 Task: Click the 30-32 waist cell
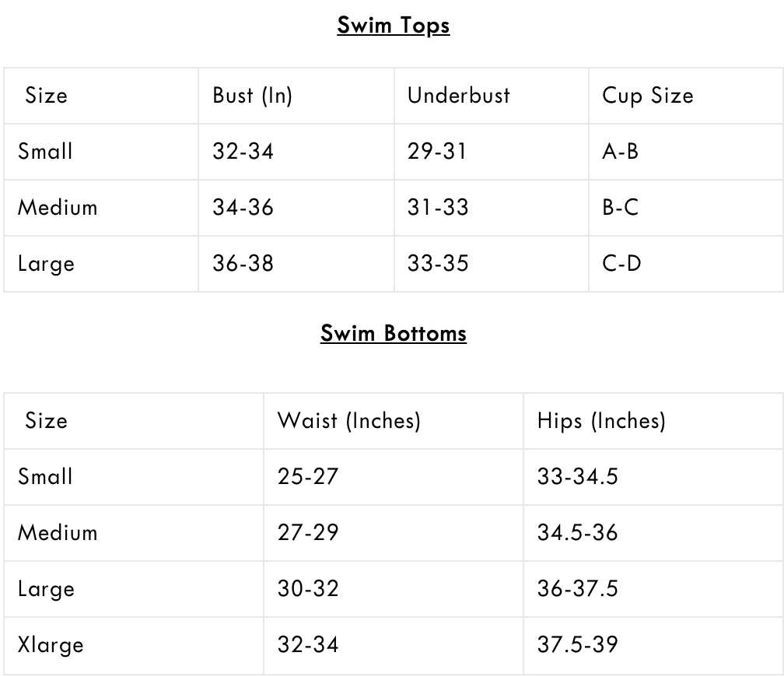(x=308, y=588)
